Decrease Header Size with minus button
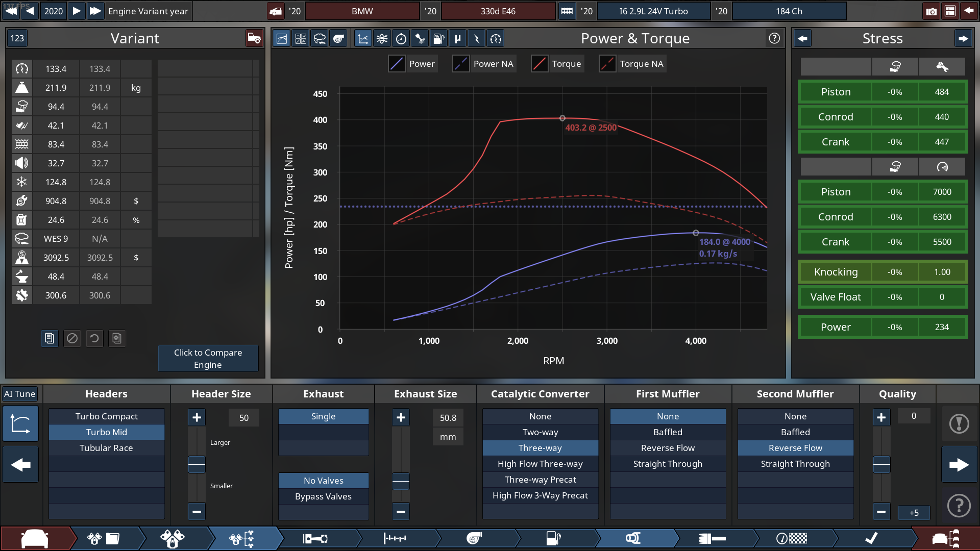Screen dimensions: 980x551 tap(197, 511)
